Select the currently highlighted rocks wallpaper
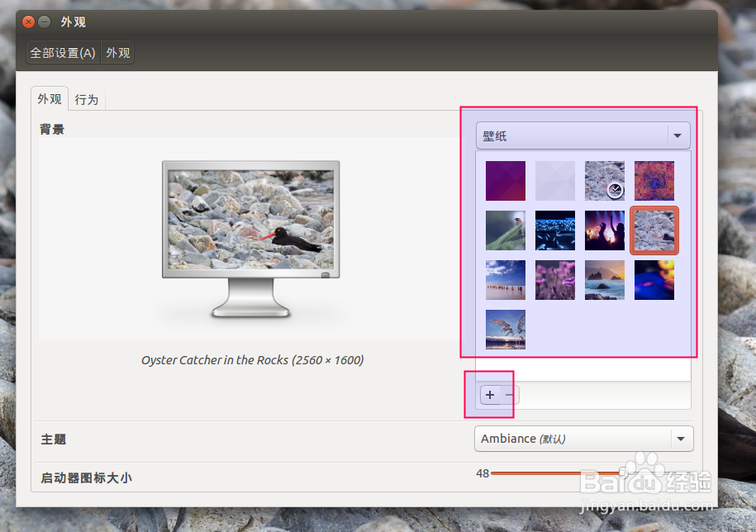The image size is (756, 532). click(654, 230)
